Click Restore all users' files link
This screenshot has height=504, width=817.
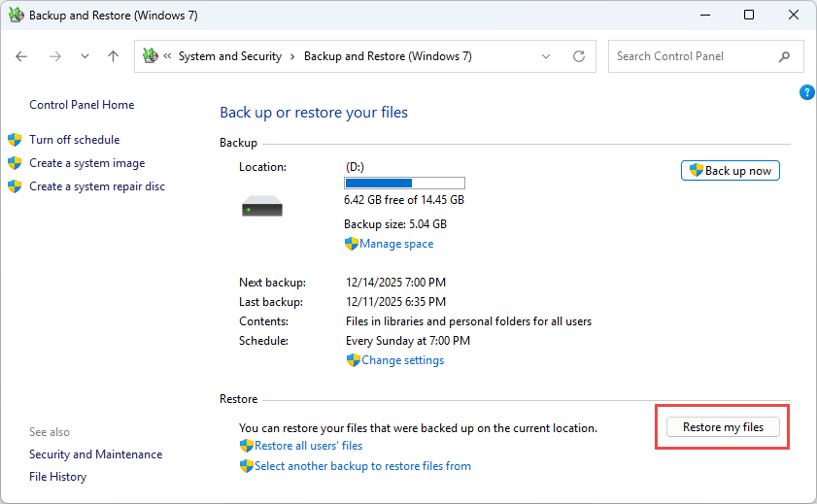309,446
